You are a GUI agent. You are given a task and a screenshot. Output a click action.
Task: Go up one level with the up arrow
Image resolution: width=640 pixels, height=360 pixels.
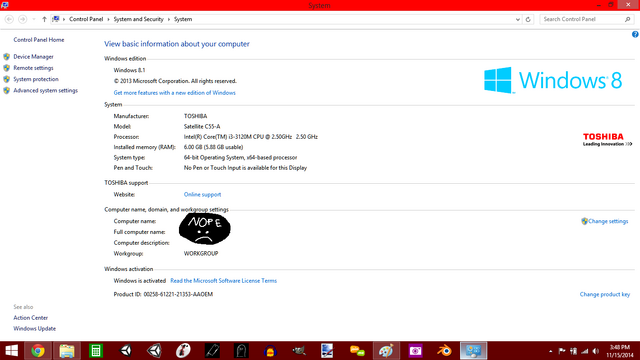(44, 19)
